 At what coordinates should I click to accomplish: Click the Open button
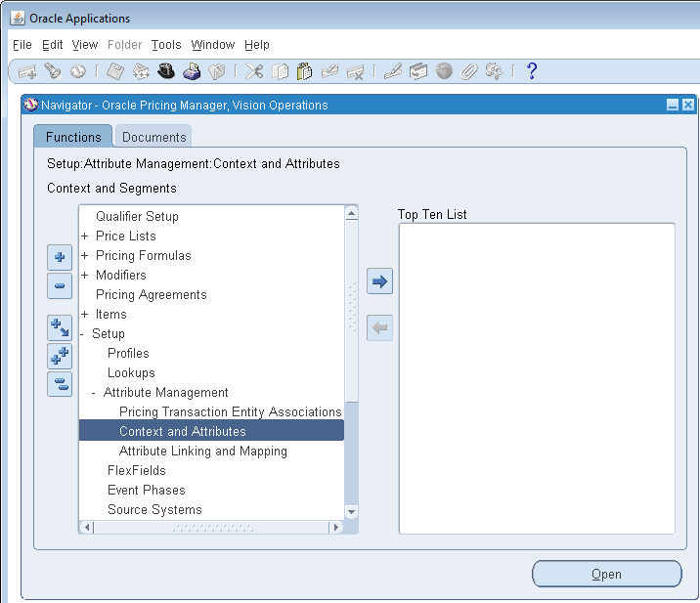pyautogui.click(x=607, y=574)
